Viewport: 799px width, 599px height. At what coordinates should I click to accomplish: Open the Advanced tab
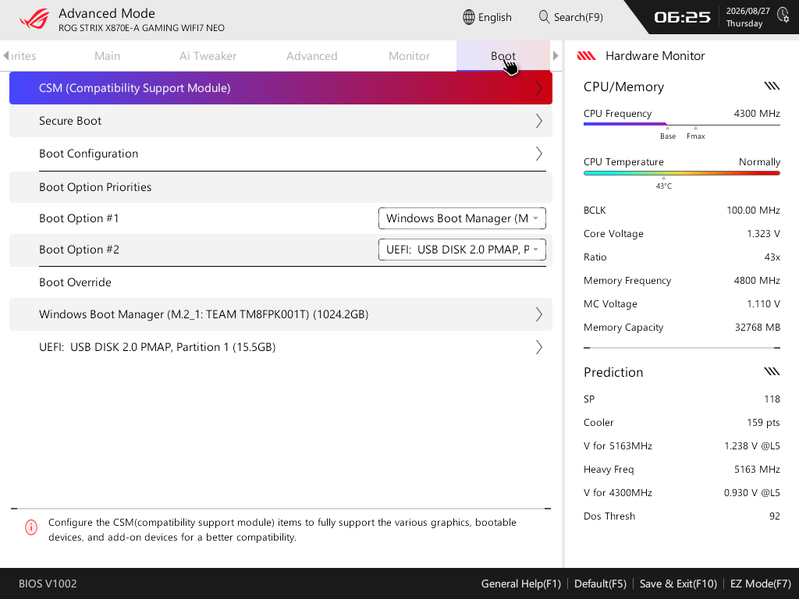[311, 56]
